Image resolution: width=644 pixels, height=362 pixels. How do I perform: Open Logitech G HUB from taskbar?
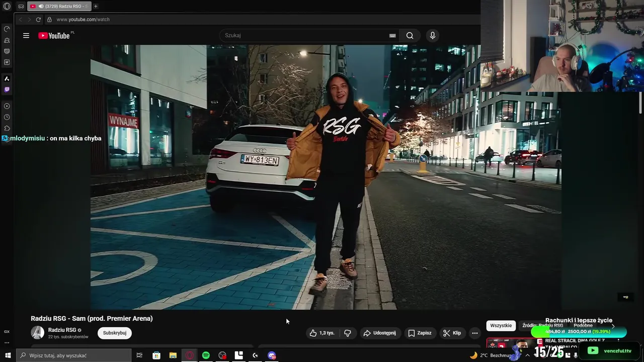(x=255, y=355)
